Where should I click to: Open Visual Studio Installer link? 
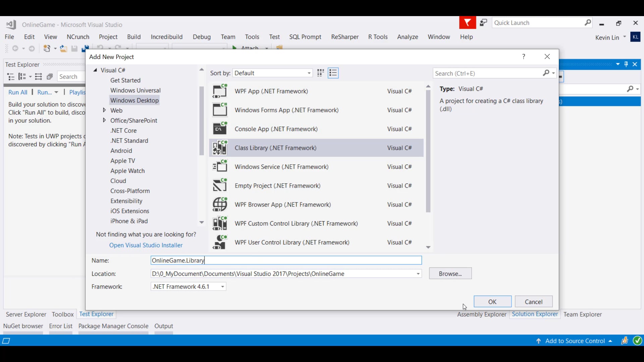[146, 245]
